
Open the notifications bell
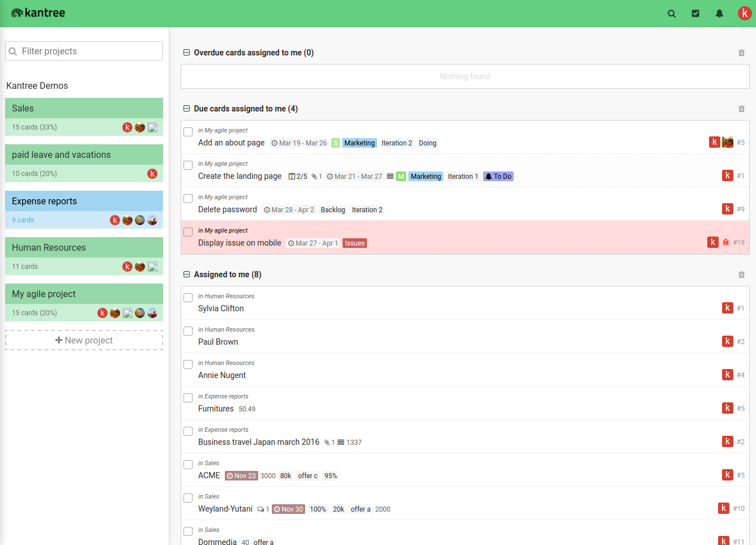point(719,14)
